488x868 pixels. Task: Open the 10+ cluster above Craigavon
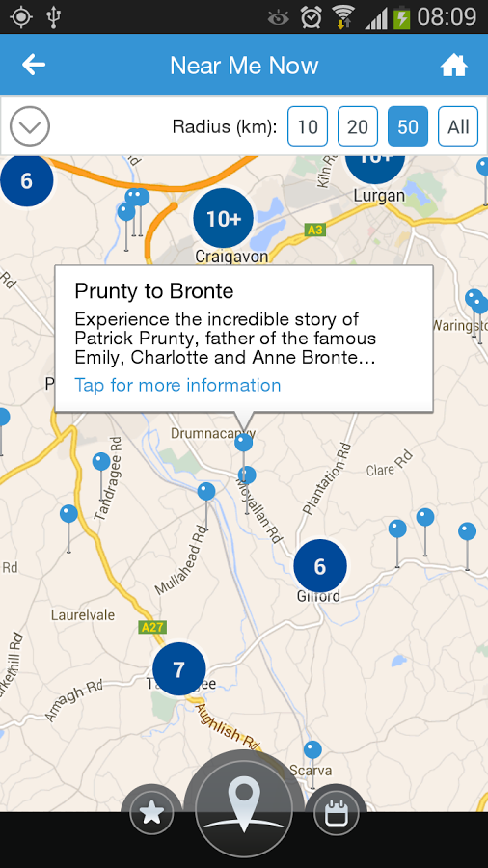pos(223,218)
